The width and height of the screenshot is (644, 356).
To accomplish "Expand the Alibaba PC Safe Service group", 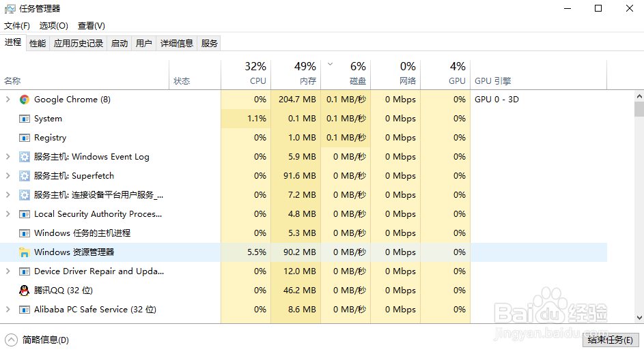I will pos(8,310).
